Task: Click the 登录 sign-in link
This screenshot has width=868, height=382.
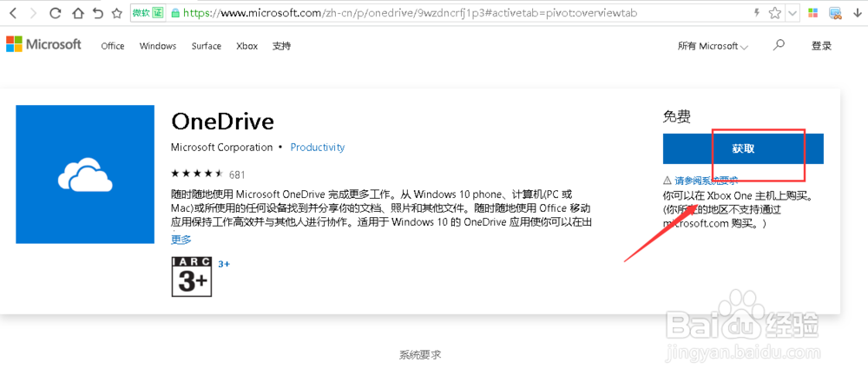Action: (821, 46)
